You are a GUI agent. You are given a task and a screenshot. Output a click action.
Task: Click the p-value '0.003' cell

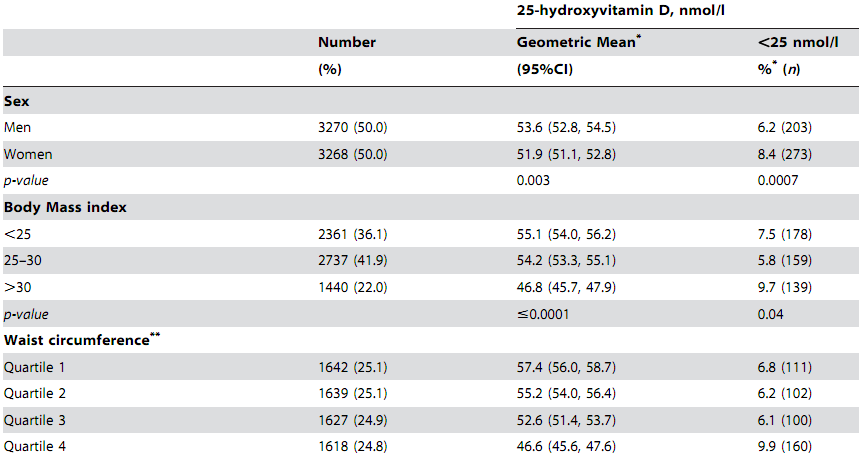click(x=534, y=181)
